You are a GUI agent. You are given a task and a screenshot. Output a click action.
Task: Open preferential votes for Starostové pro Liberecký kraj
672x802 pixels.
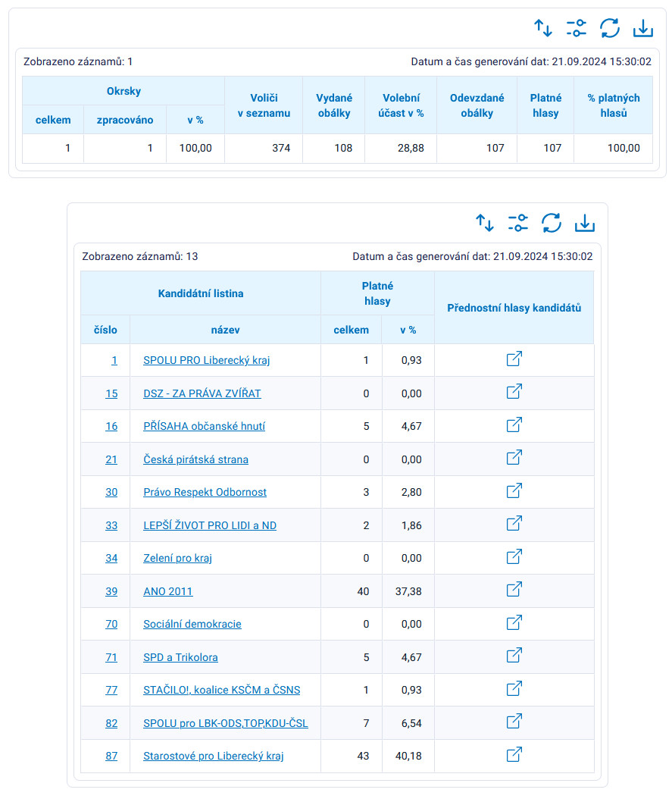pyautogui.click(x=514, y=754)
